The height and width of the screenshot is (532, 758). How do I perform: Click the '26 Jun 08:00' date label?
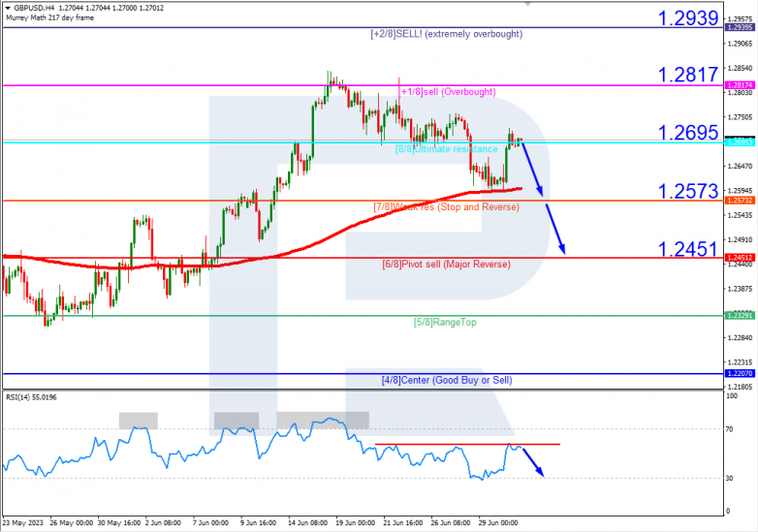click(x=451, y=523)
